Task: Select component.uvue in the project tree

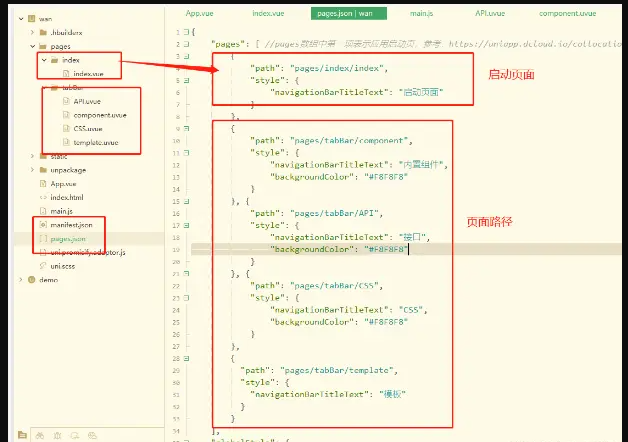Action: [100, 115]
